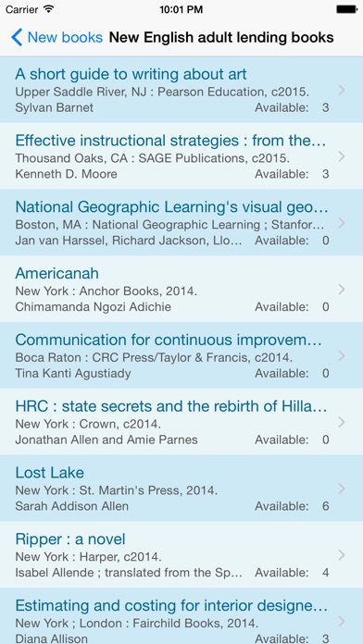Expand chevron on Effective instructional strategies row
This screenshot has height=644, width=363.
pyautogui.click(x=341, y=156)
